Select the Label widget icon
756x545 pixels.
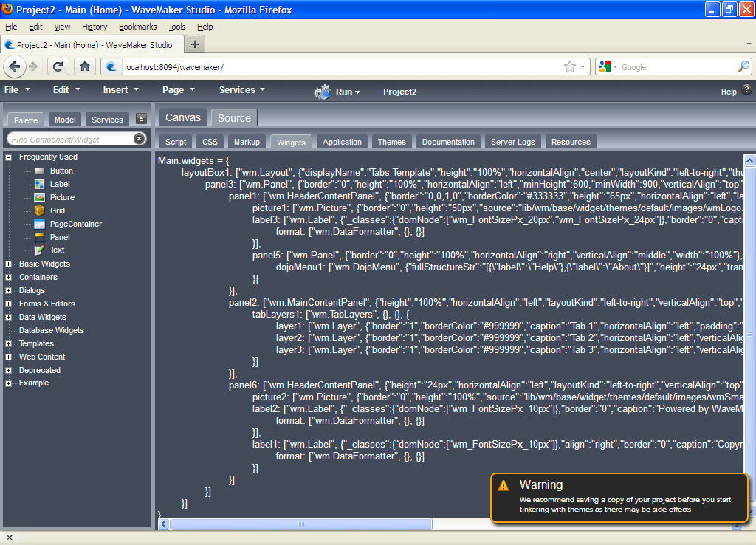[40, 184]
